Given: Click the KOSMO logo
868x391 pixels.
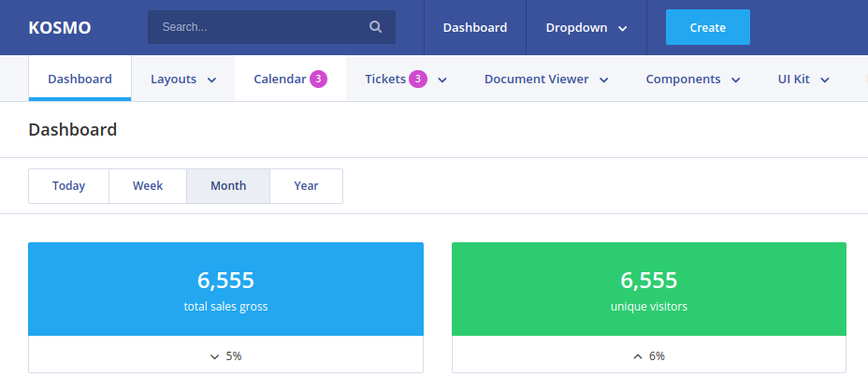Looking at the screenshot, I should coord(60,28).
